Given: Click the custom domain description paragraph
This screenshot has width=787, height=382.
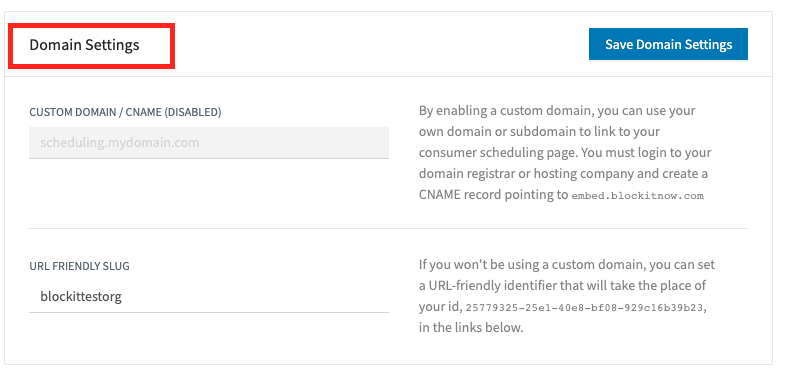Looking at the screenshot, I should (x=565, y=153).
